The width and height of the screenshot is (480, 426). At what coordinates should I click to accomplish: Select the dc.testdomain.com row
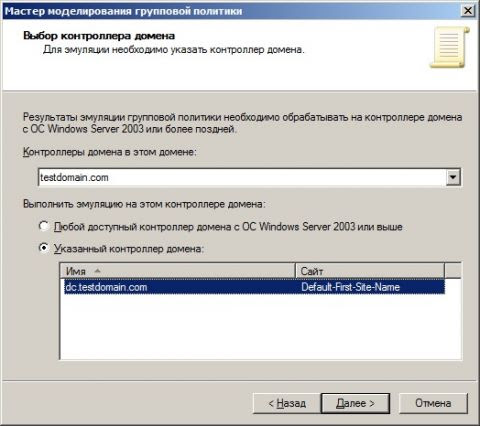pos(254,287)
